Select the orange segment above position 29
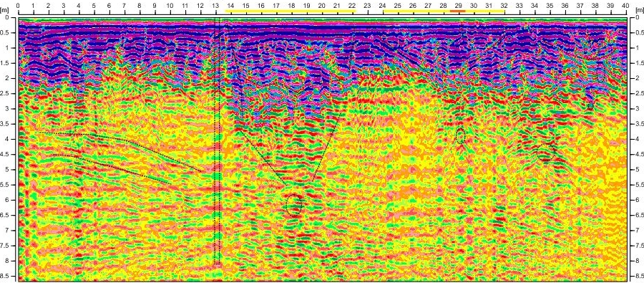 tap(458, 11)
